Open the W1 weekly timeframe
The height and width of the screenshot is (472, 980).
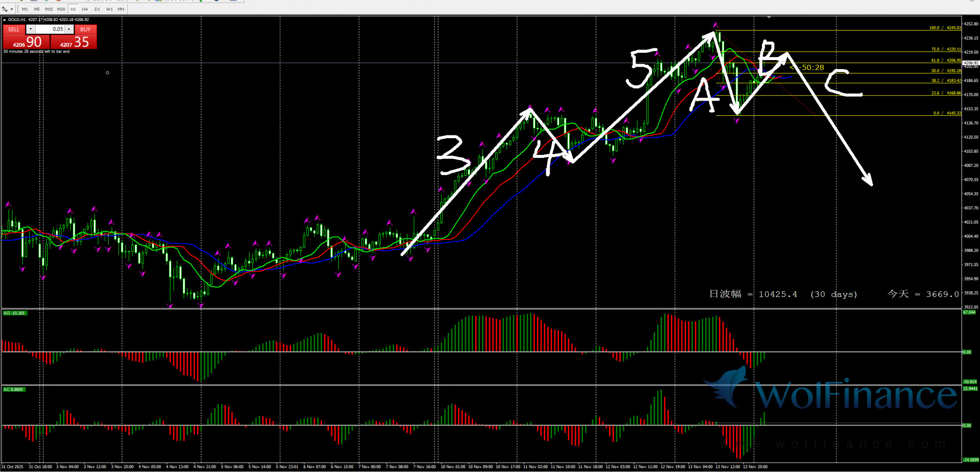109,9
